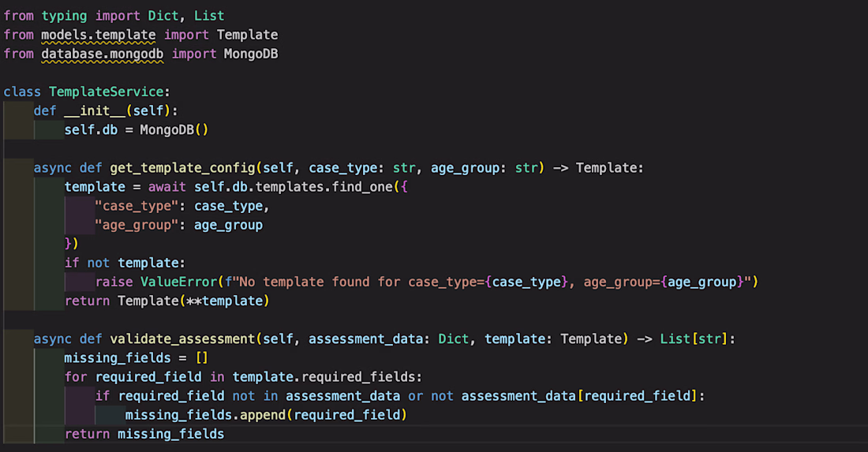Click the 'from typing import Dict, List' line

point(114,16)
